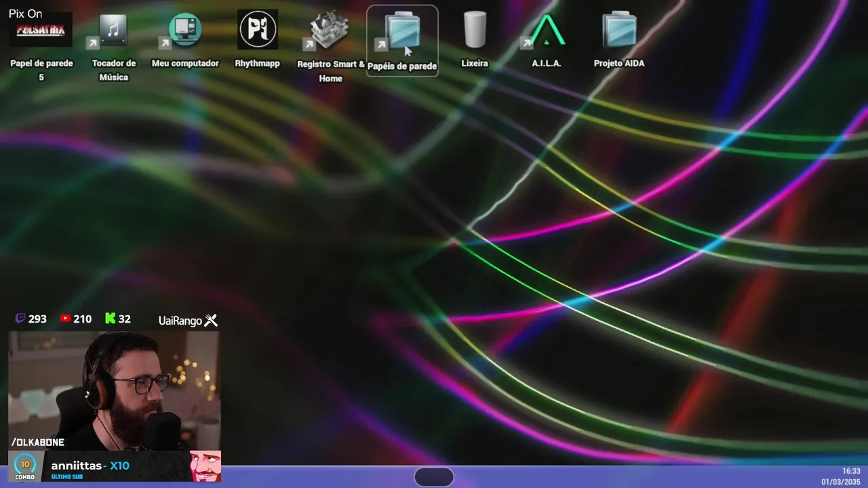The image size is (868, 488).
Task: Click the Twitch viewer count 293
Action: pos(31,319)
